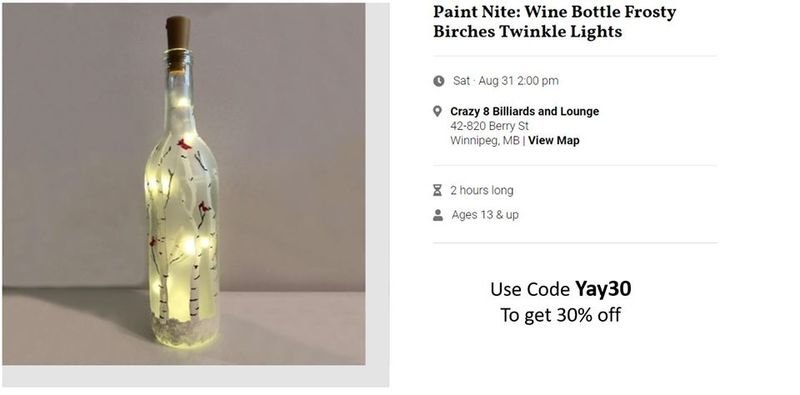Click the Sat Aug 31 2:00 pm date text
Image resolution: width=800 pixels, height=395 pixels.
506,81
